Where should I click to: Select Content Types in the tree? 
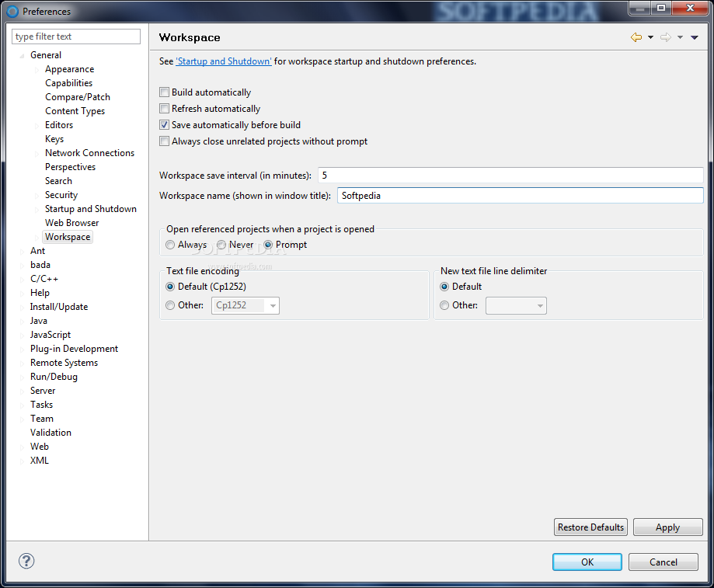coord(75,111)
